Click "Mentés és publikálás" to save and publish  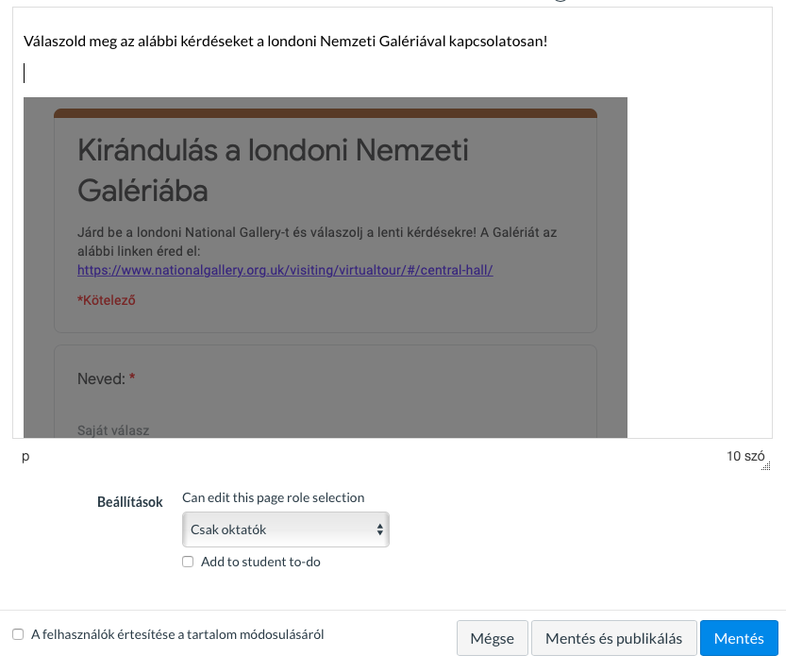[613, 638]
